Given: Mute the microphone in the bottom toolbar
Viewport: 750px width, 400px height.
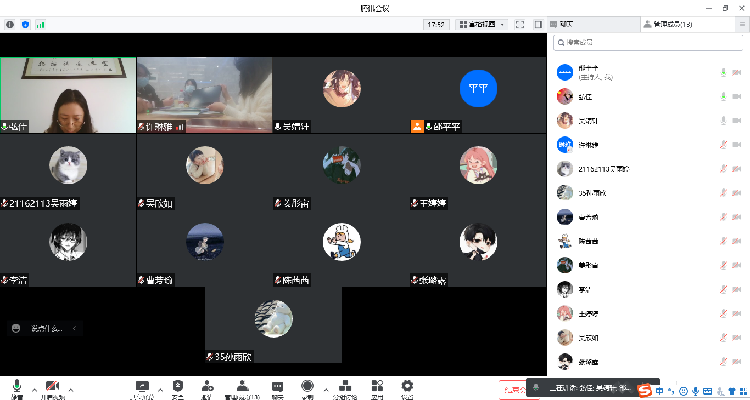Looking at the screenshot, I should (x=16, y=387).
